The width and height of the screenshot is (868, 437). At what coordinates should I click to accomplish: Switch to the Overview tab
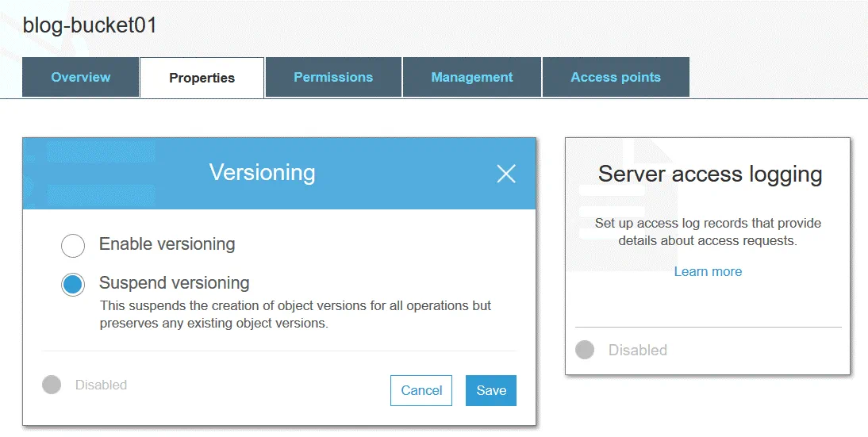[x=81, y=78]
